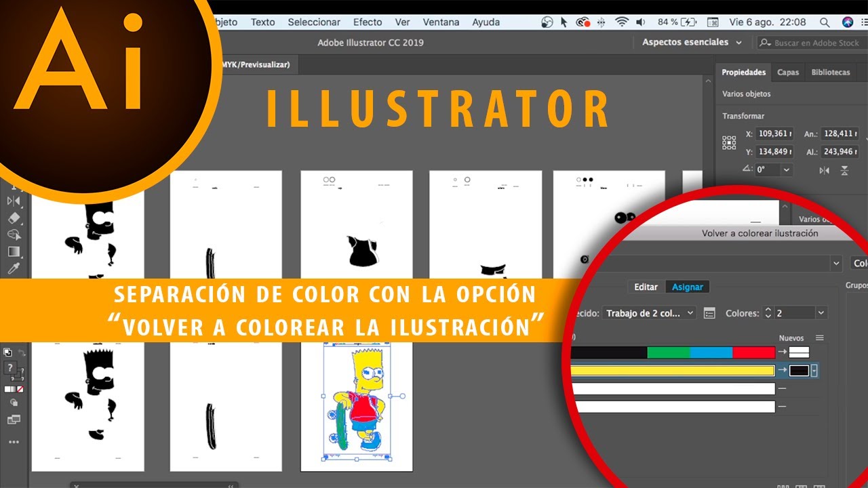
Task: Open new-color options arrow beside black swatch
Action: click(814, 371)
